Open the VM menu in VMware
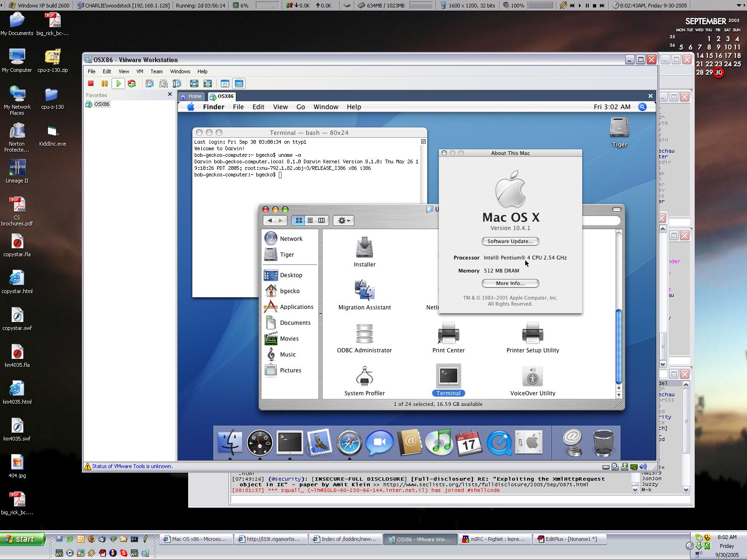The height and width of the screenshot is (560, 747). [140, 71]
